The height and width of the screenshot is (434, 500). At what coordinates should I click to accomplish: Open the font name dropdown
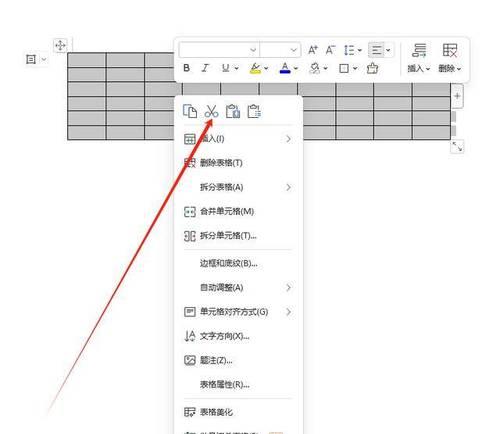pos(219,50)
